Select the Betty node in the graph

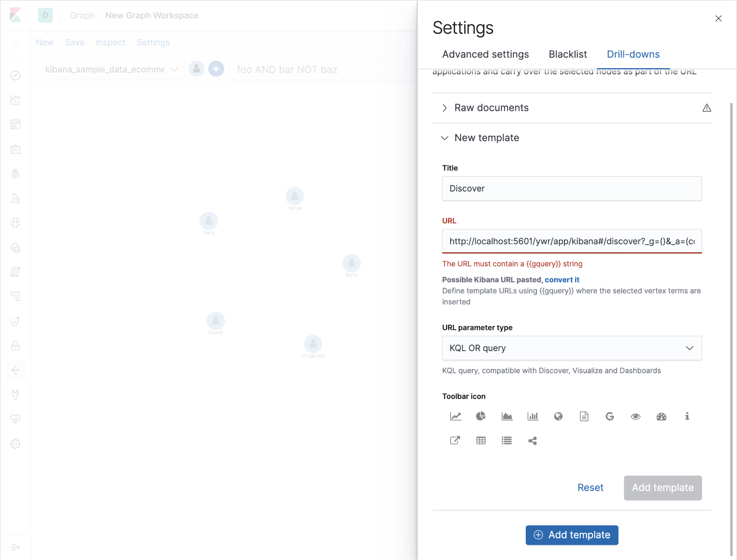pyautogui.click(x=351, y=263)
